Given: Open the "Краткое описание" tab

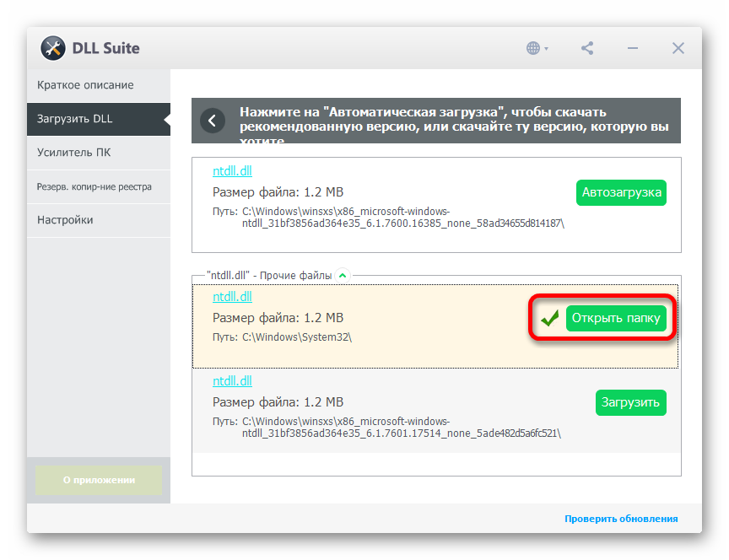Looking at the screenshot, I should [x=85, y=85].
